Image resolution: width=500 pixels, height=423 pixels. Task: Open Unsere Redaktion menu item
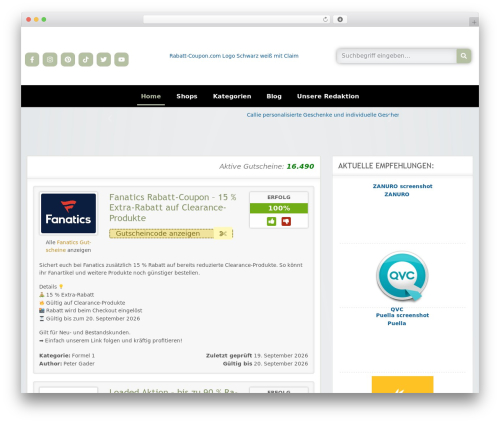pyautogui.click(x=328, y=96)
